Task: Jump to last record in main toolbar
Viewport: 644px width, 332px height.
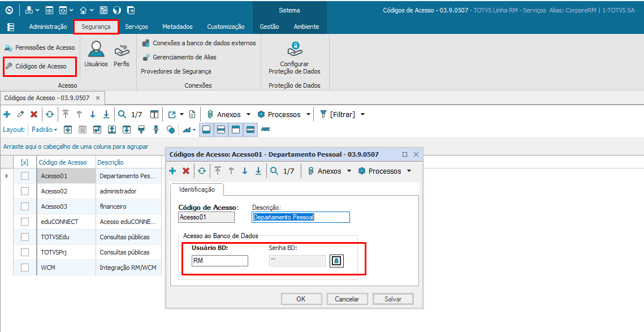Action: click(106, 114)
